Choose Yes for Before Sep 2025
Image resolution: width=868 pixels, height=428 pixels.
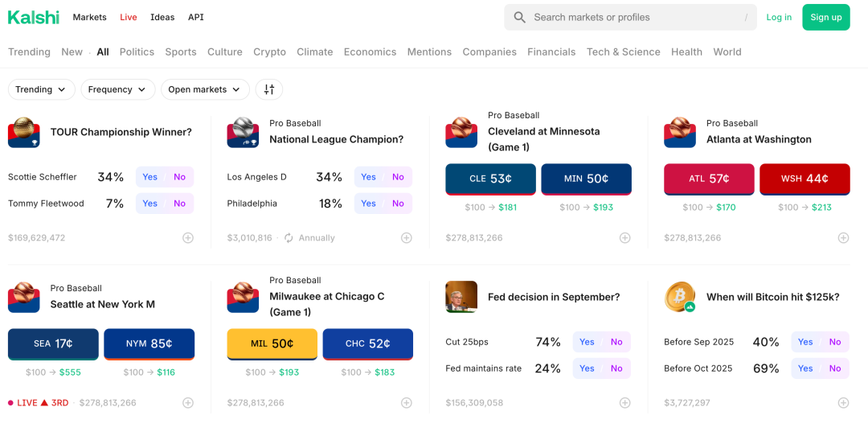pyautogui.click(x=805, y=342)
